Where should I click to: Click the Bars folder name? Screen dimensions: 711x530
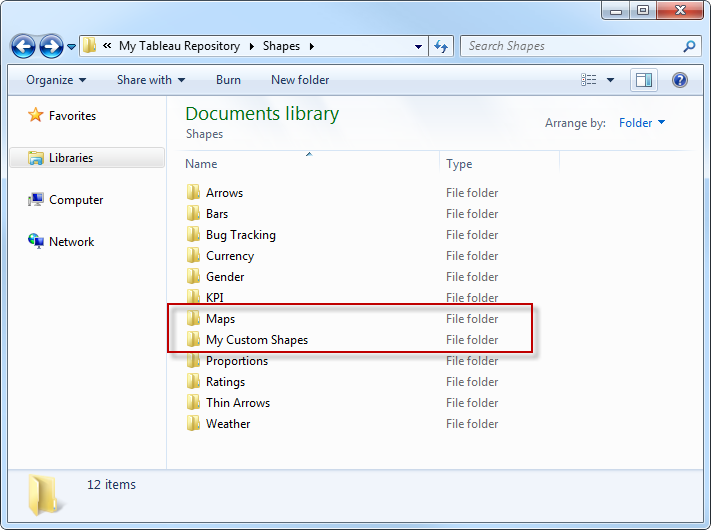click(217, 214)
